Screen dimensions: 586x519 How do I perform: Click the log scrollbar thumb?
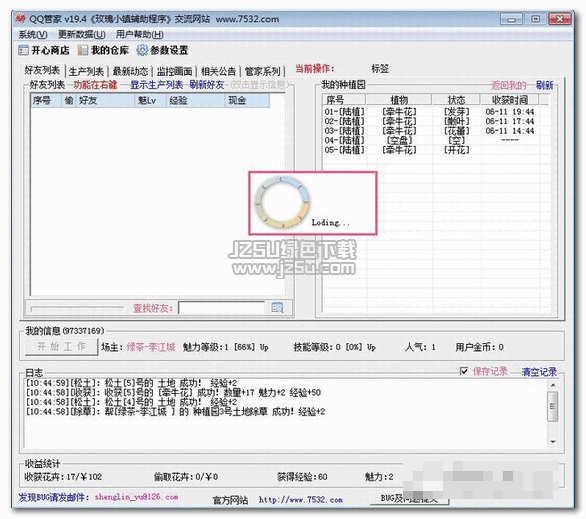coord(553,407)
